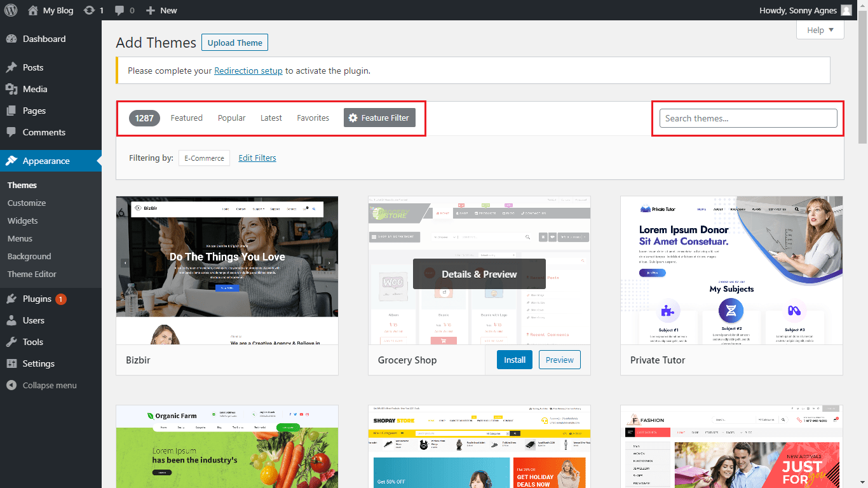Click the Grocery Shop theme name
Image resolution: width=868 pixels, height=488 pixels.
[407, 360]
